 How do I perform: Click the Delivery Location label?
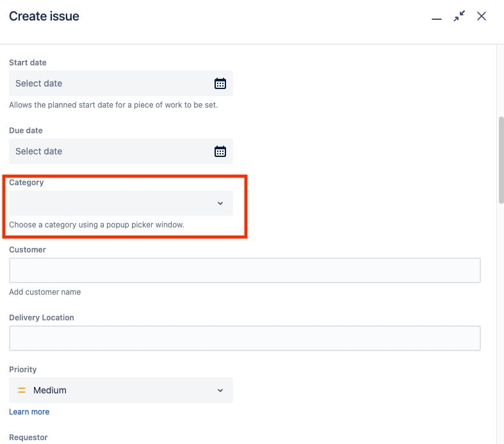point(42,318)
